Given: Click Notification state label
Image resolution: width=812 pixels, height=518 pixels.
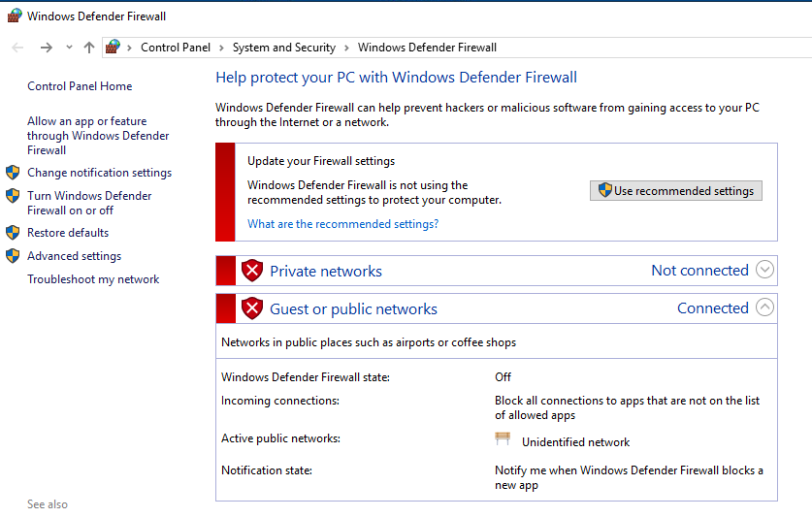Looking at the screenshot, I should (x=267, y=470).
